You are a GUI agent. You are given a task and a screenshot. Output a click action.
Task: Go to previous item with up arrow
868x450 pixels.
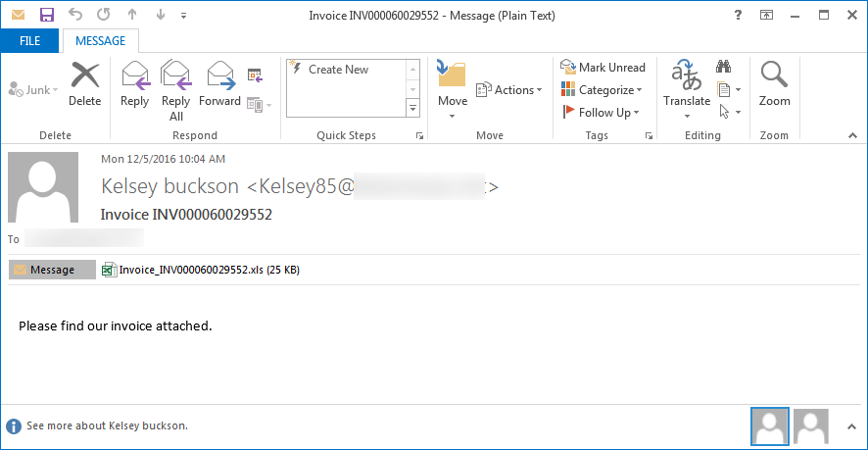[131, 15]
